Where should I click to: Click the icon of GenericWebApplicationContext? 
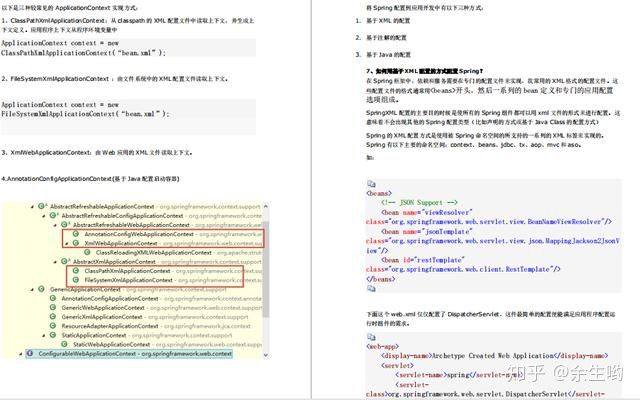[53, 307]
